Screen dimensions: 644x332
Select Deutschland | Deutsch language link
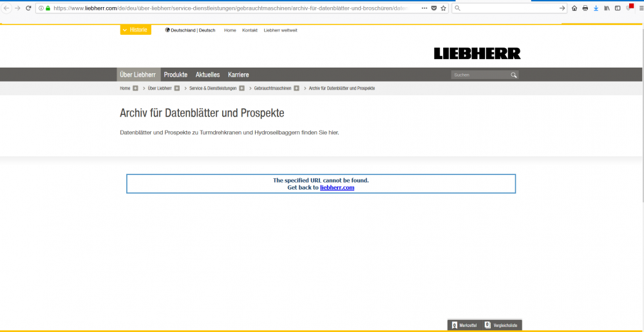pos(193,30)
